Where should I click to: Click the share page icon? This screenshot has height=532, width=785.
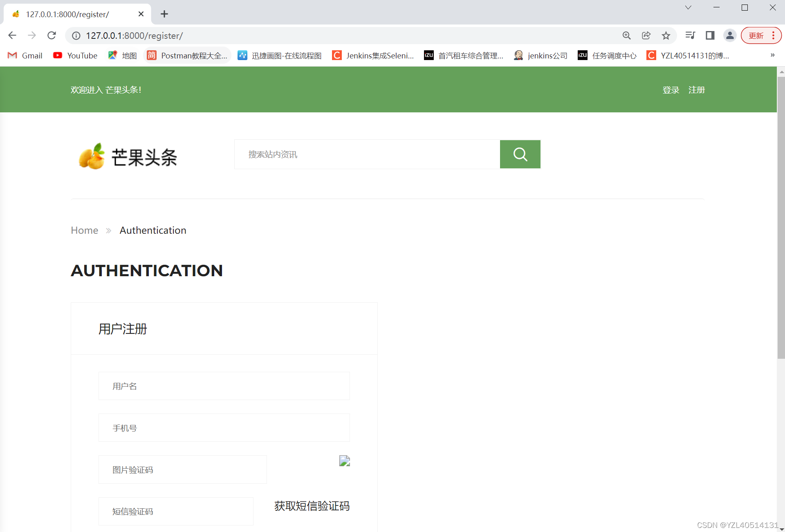[x=646, y=36]
